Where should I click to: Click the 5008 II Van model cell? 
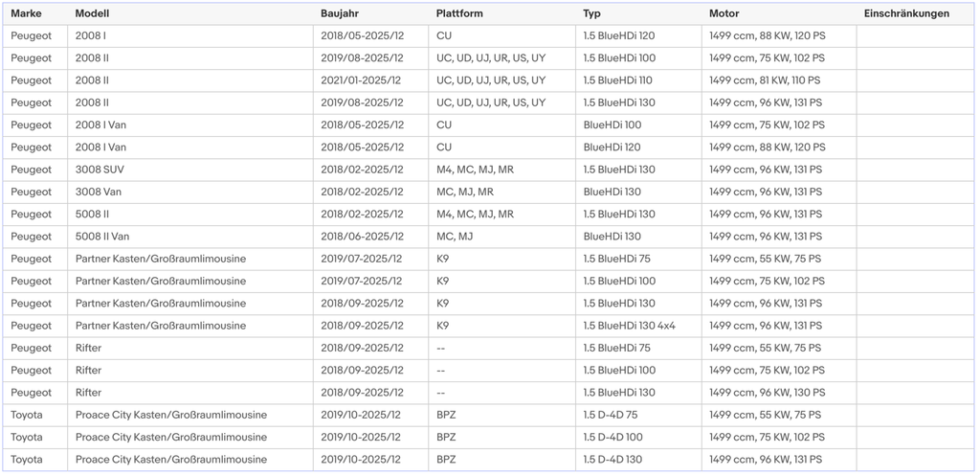(x=190, y=238)
